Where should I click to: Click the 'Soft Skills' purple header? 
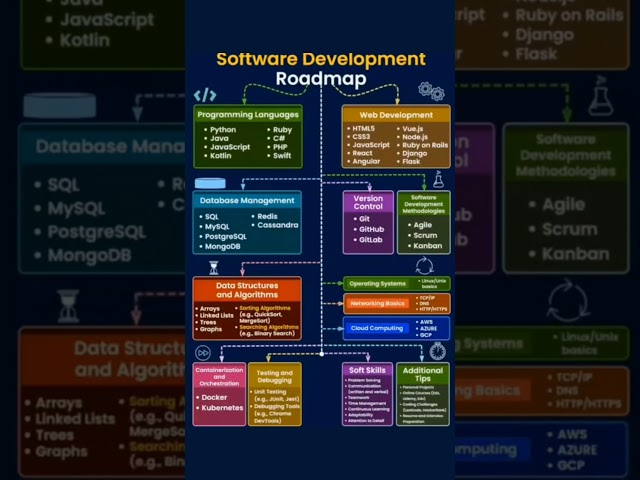(x=367, y=370)
